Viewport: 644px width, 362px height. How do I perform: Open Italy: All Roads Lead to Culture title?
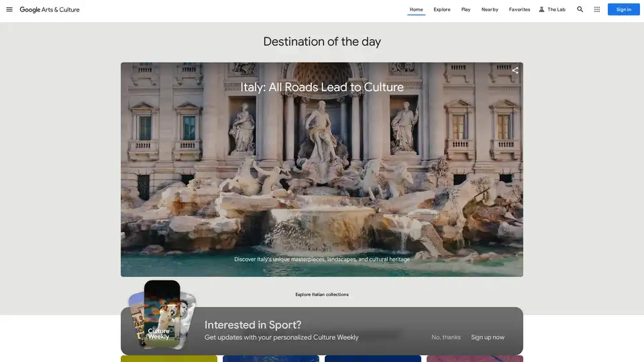point(321,87)
